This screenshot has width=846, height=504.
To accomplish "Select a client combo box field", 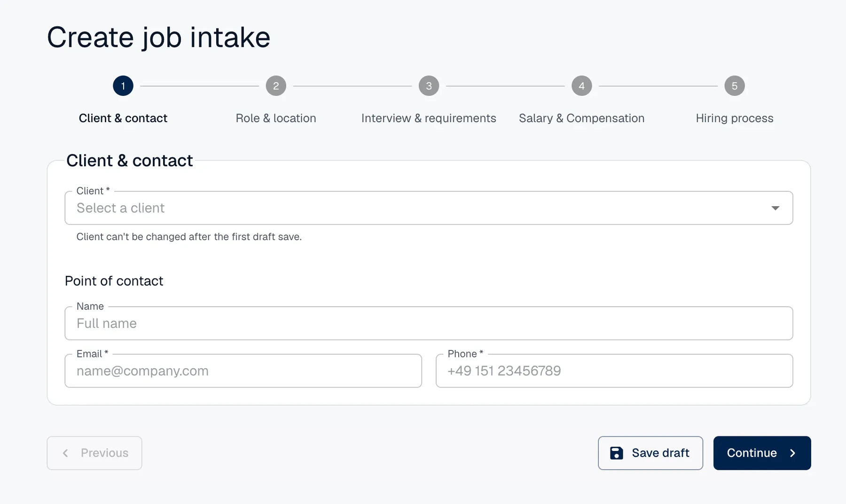I will [429, 208].
